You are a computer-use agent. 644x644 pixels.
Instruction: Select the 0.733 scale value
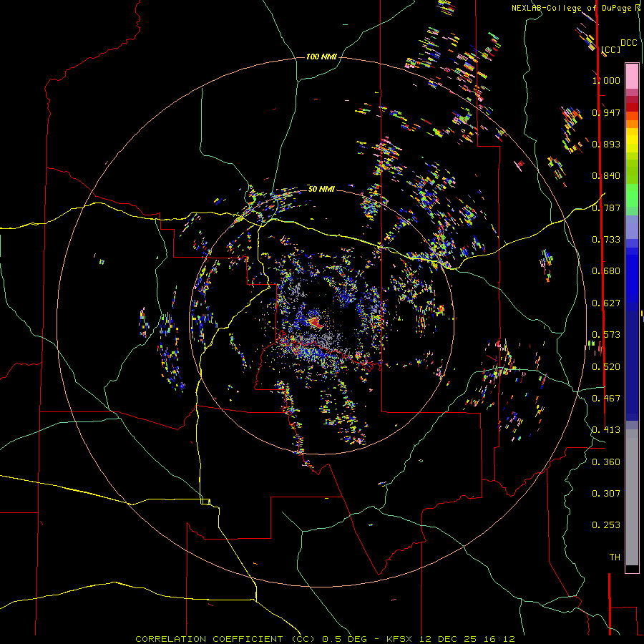606,239
